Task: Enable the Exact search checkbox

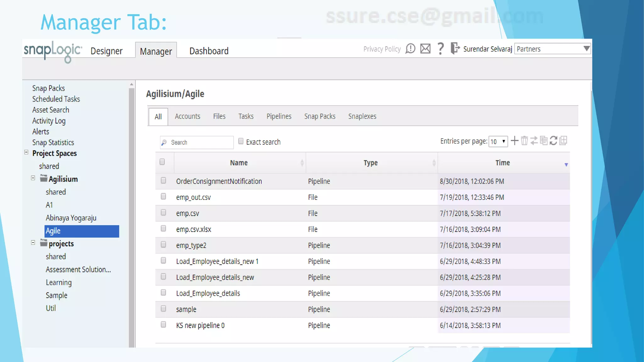Action: pyautogui.click(x=241, y=141)
